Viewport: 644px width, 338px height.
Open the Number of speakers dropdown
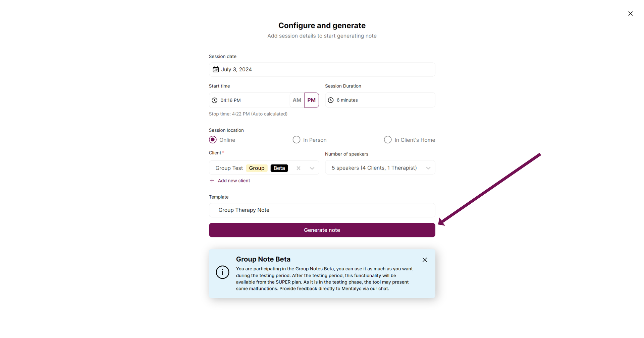[x=380, y=167]
